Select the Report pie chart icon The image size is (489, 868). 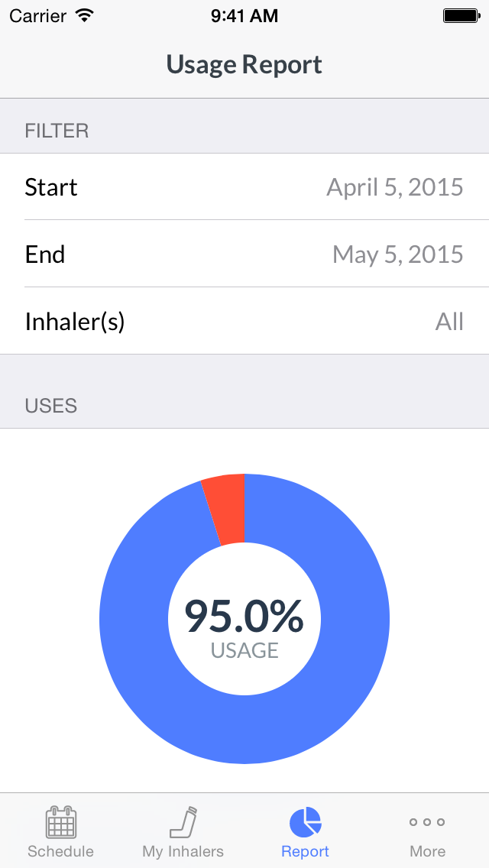pyautogui.click(x=305, y=822)
